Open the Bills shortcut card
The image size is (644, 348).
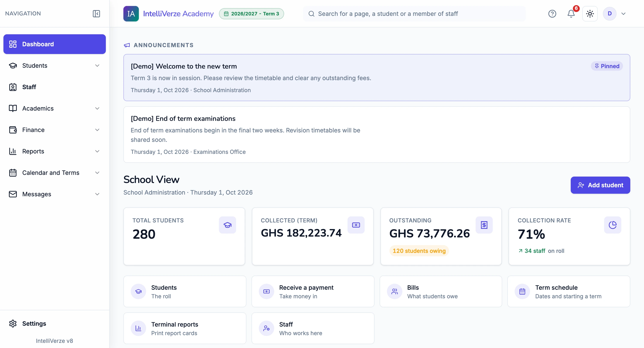[440, 291]
